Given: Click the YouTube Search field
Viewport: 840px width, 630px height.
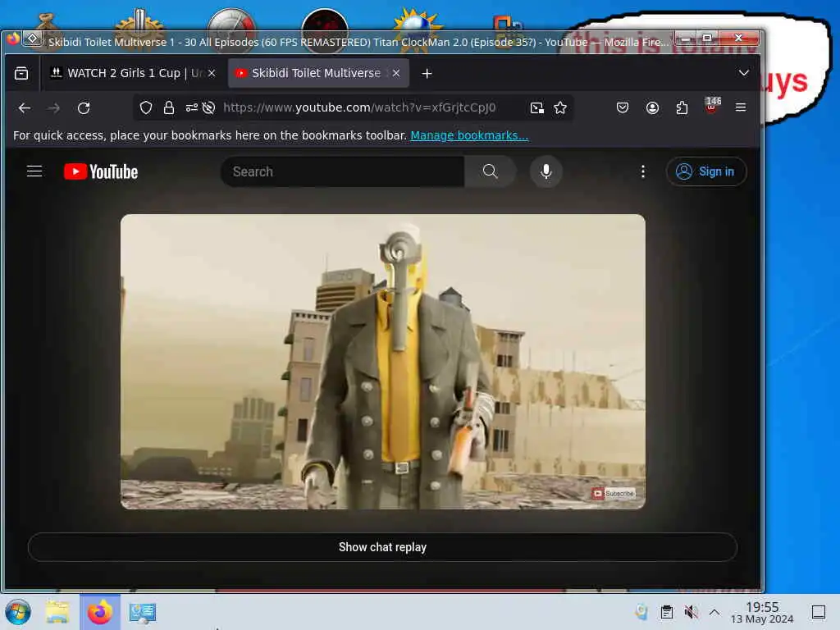Looking at the screenshot, I should tap(343, 171).
